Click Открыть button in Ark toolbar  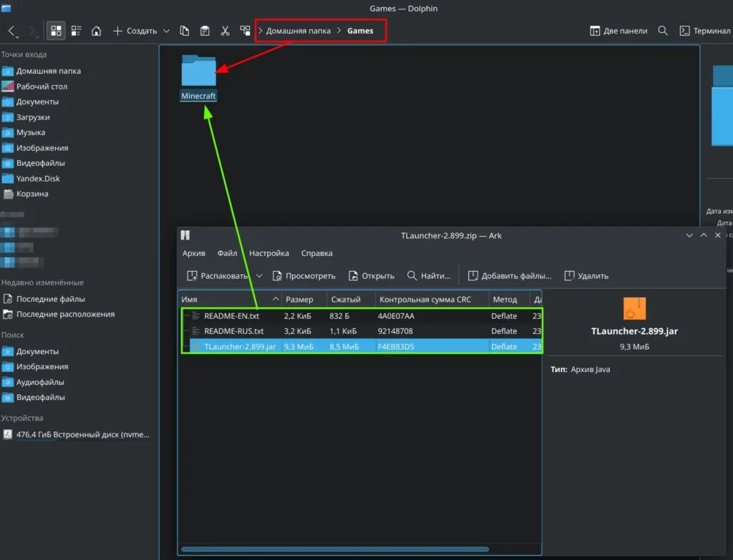point(372,276)
